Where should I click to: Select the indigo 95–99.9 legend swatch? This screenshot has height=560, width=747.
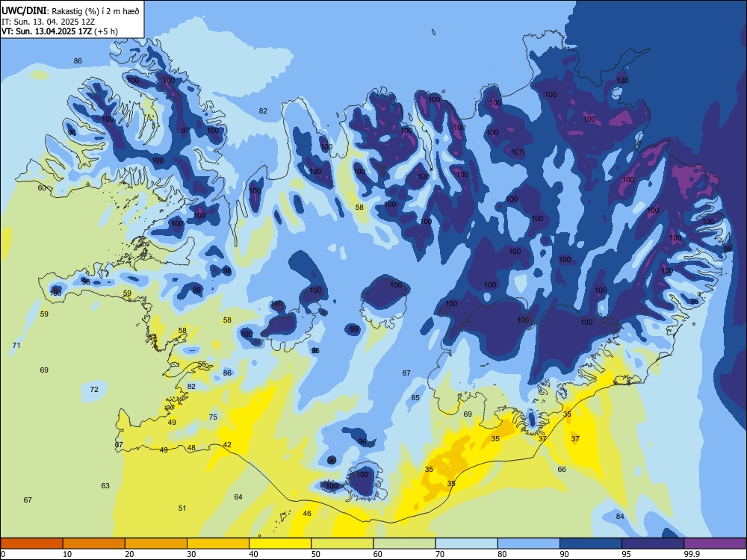click(x=653, y=544)
